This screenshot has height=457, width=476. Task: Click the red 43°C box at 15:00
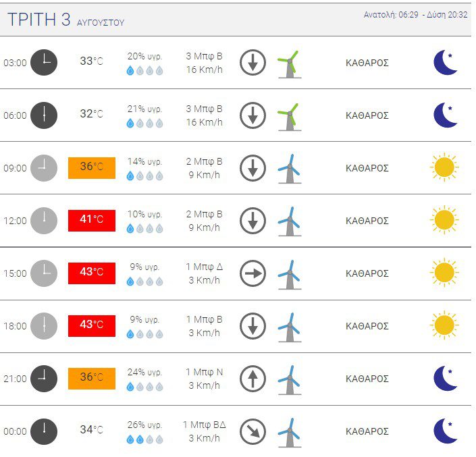[x=92, y=273]
